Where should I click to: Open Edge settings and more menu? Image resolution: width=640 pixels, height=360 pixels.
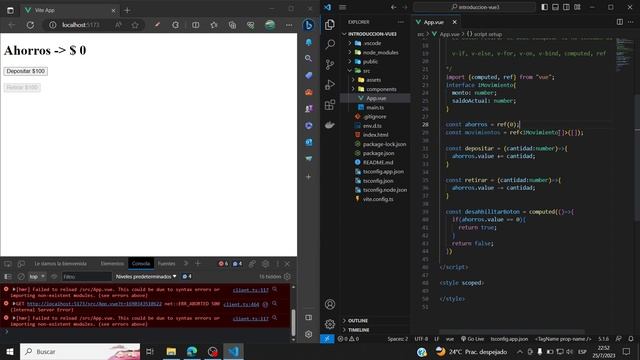[x=289, y=25]
